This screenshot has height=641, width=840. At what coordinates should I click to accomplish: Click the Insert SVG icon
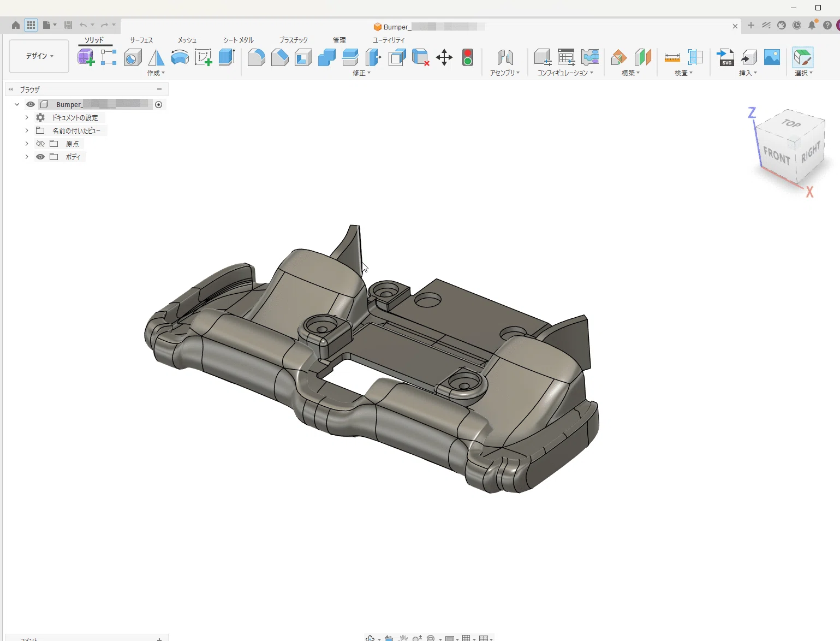(725, 57)
